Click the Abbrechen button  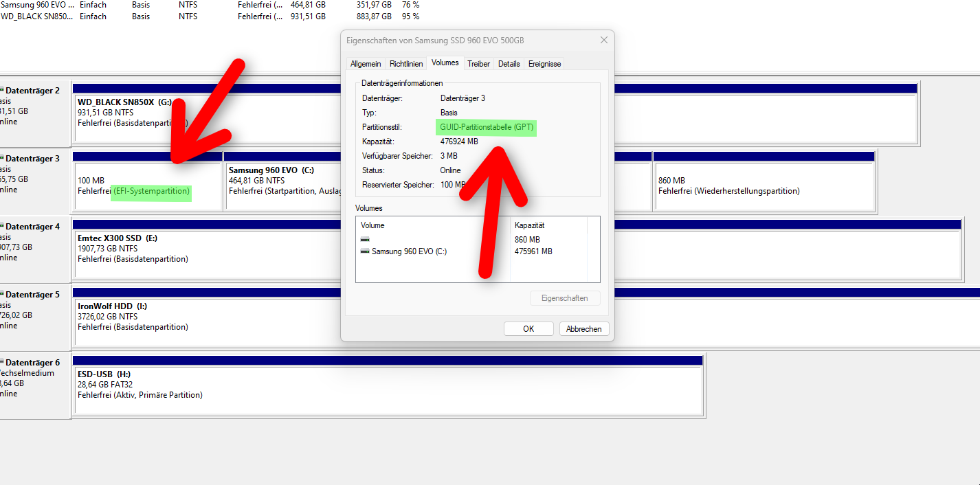click(584, 329)
